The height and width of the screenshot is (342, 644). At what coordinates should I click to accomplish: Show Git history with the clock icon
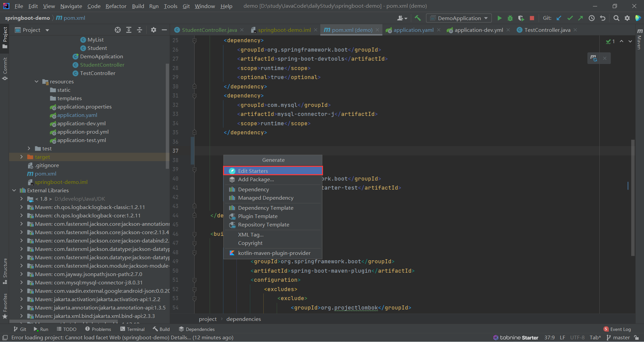(x=592, y=18)
